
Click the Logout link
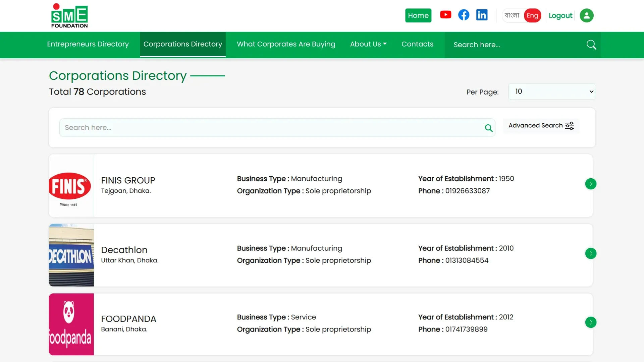click(x=560, y=15)
